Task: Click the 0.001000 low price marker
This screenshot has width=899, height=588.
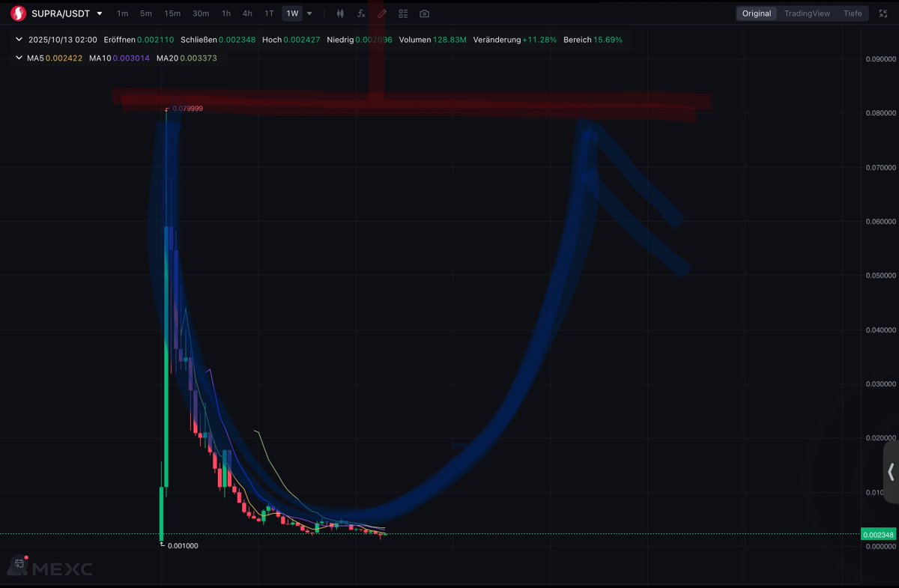Action: [183, 546]
